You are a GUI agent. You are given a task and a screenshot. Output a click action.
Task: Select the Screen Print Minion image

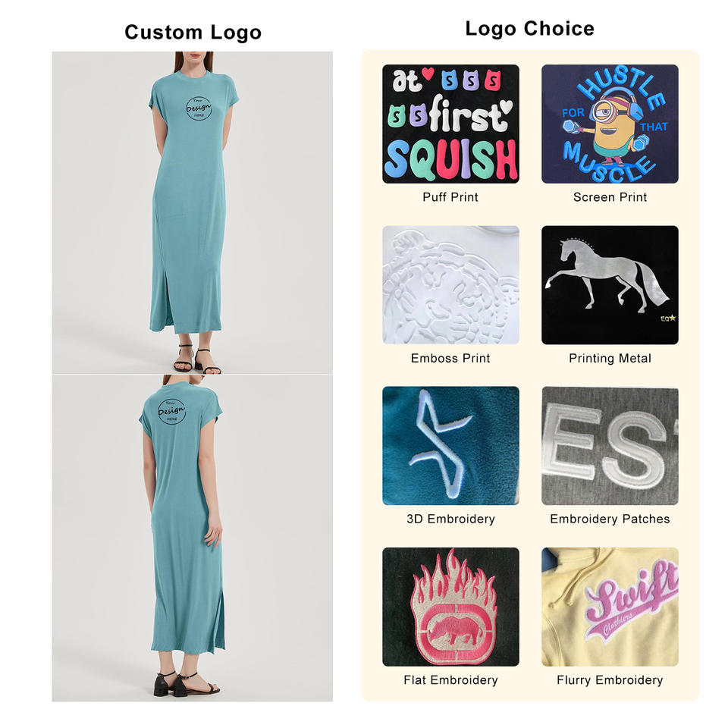click(x=610, y=124)
